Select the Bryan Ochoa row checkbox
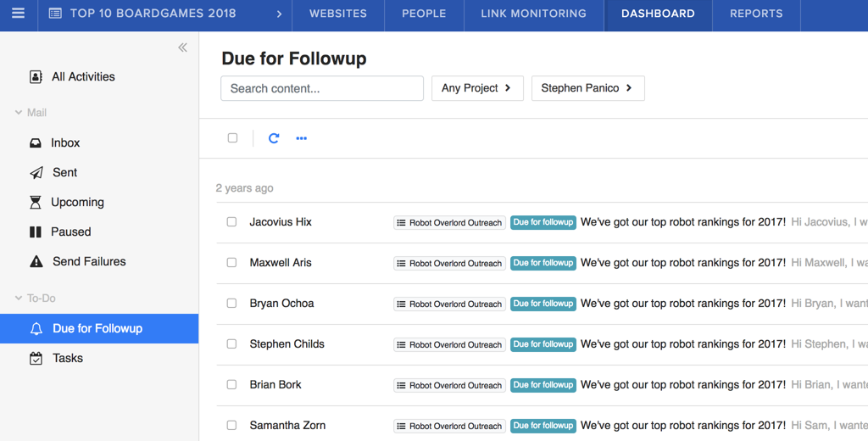Image resolution: width=868 pixels, height=441 pixels. click(231, 304)
